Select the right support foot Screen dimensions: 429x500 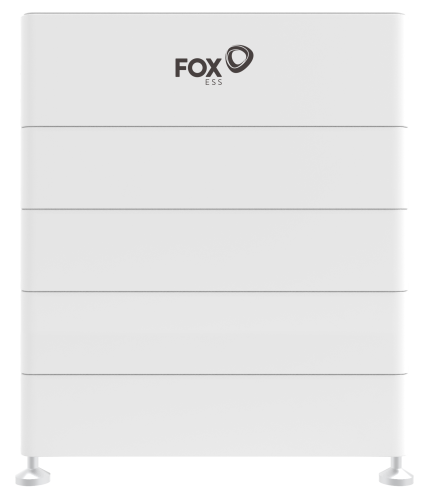pyautogui.click(x=396, y=472)
